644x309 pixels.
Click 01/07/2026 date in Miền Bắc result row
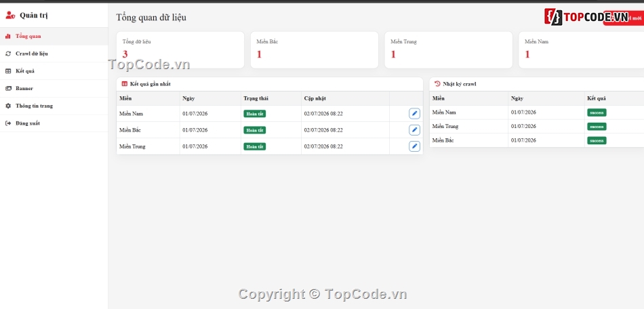[195, 130]
